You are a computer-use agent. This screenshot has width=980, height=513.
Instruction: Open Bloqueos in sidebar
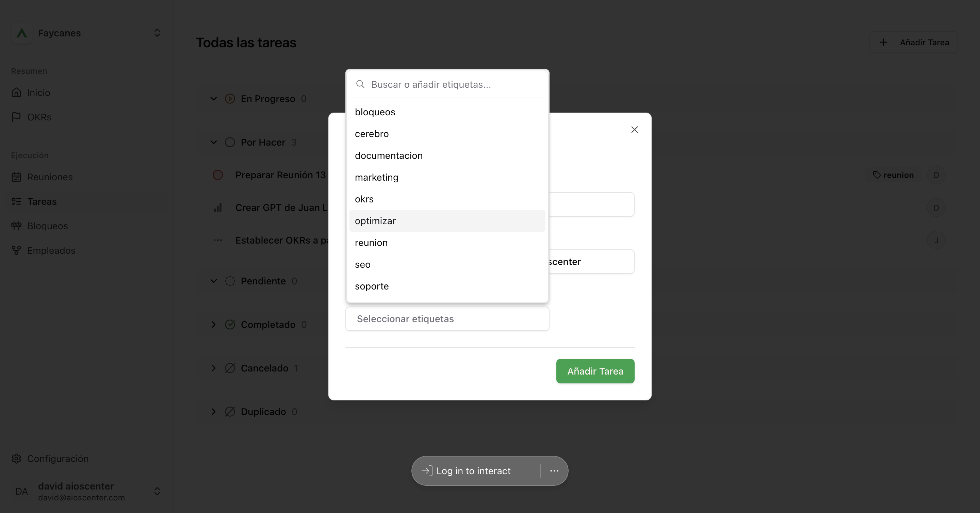click(87, 226)
